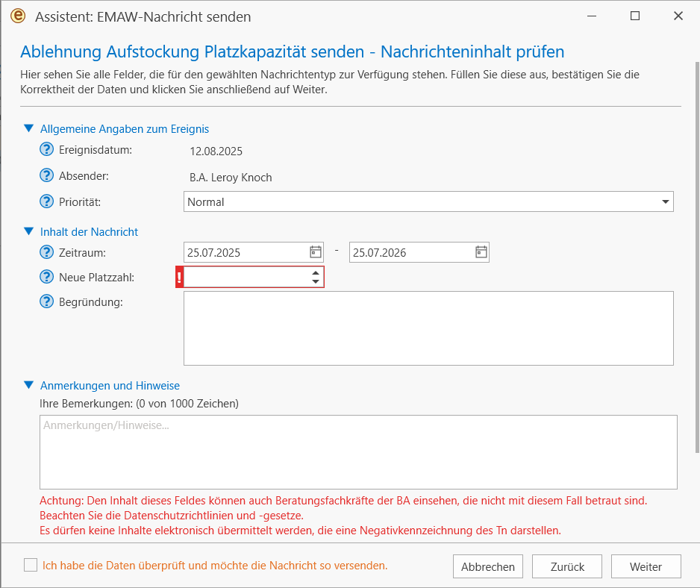Click into the Begründung text area

pyautogui.click(x=428, y=328)
